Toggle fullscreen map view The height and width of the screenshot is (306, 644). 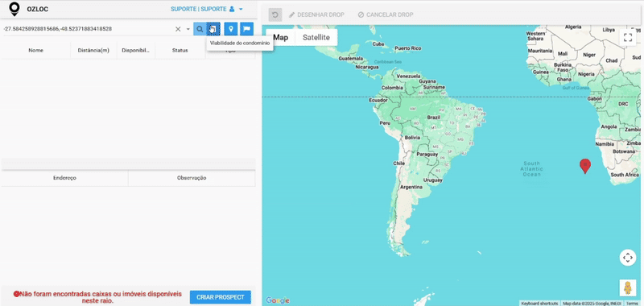[x=628, y=37]
